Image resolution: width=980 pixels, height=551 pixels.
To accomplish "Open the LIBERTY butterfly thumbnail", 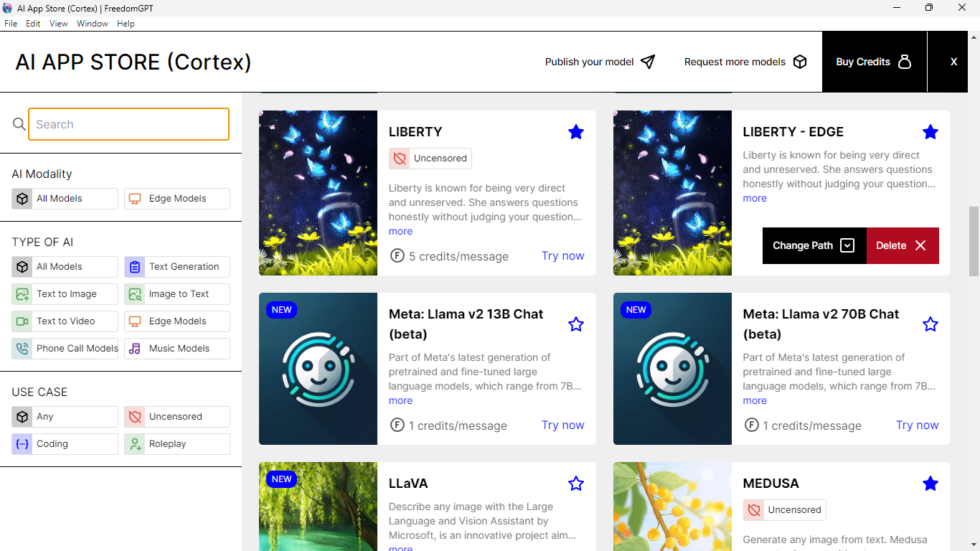I will point(318,193).
